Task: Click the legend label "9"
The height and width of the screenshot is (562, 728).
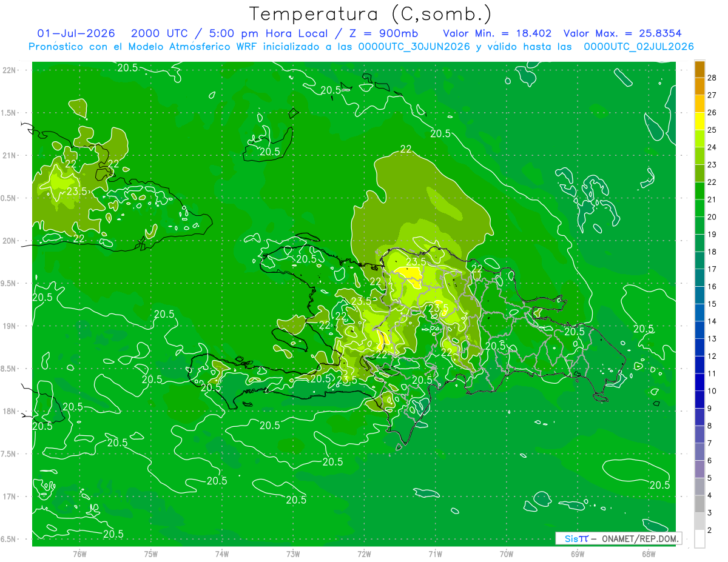Action: pos(710,408)
